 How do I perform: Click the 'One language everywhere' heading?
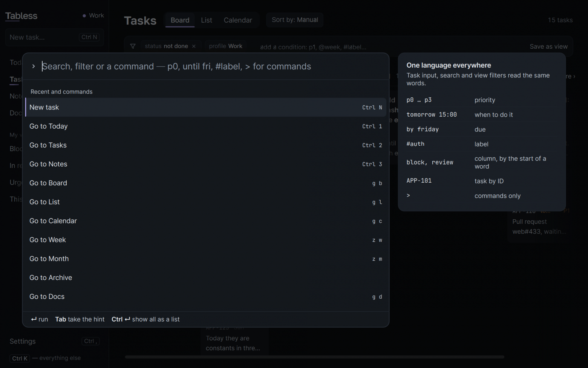pos(449,65)
